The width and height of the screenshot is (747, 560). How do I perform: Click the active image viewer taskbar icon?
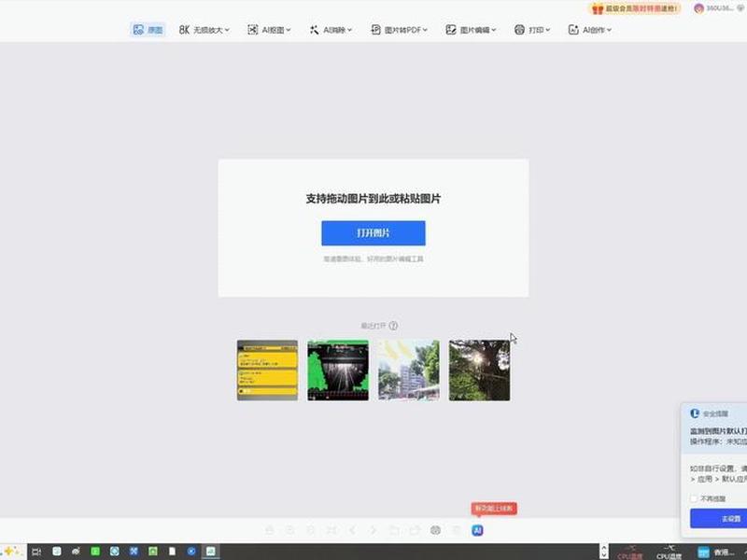pyautogui.click(x=211, y=552)
